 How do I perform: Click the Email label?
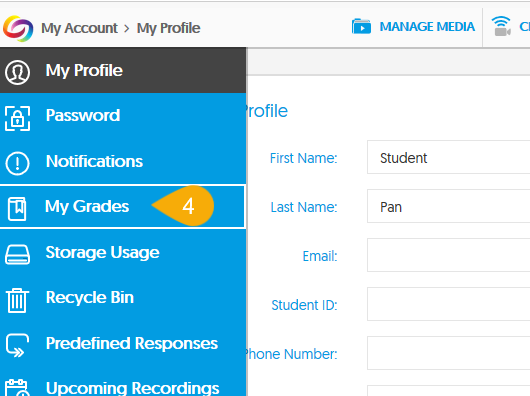coord(320,256)
